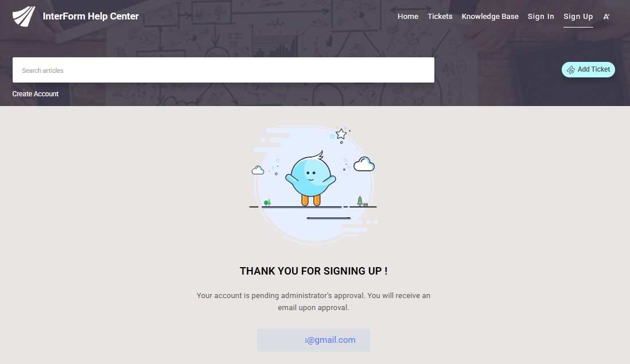Viewport: 630px width, 364px height.
Task: Click the Add Ticket button
Action: pyautogui.click(x=588, y=69)
